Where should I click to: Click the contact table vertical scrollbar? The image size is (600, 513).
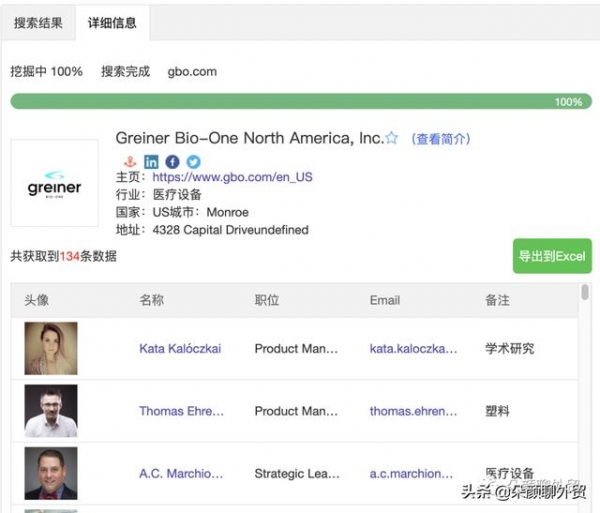(584, 294)
